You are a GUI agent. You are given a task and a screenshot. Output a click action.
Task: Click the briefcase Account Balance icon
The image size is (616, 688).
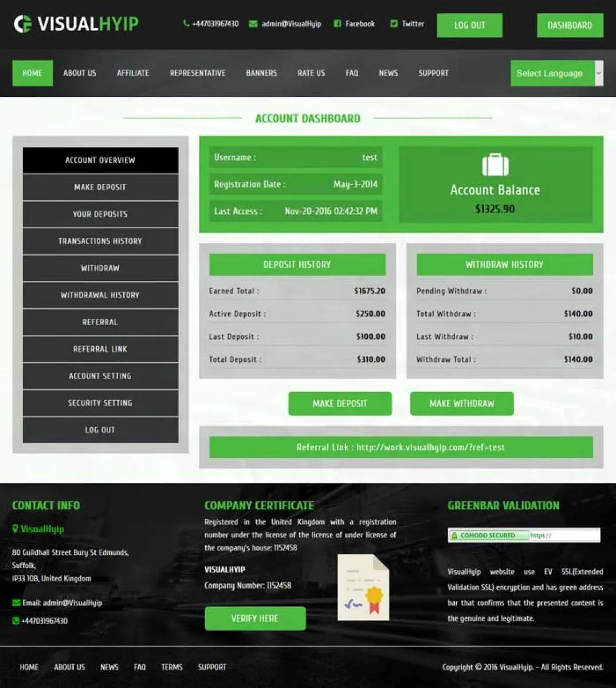pyautogui.click(x=495, y=165)
